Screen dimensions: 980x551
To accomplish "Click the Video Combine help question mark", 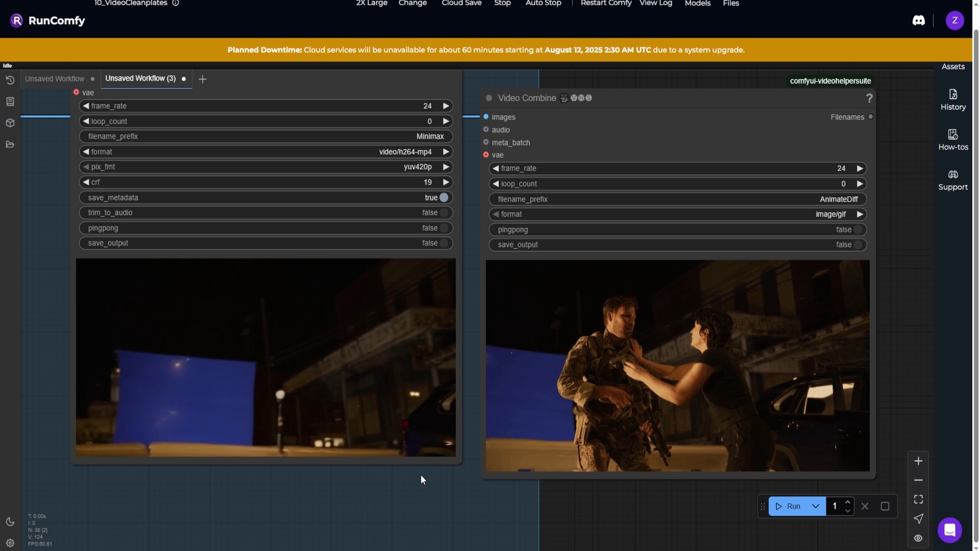I will (869, 98).
